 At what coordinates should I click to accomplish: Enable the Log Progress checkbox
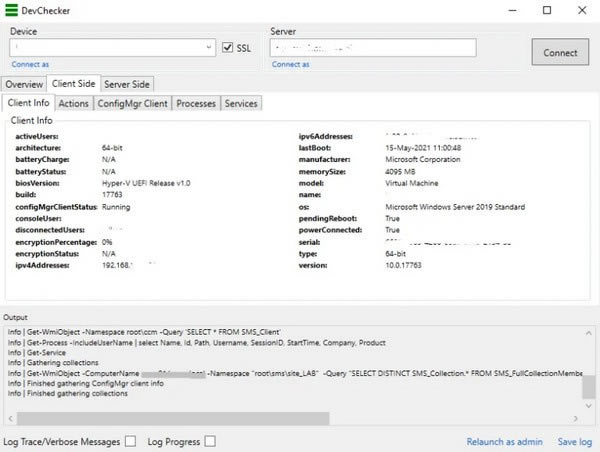pyautogui.click(x=210, y=441)
